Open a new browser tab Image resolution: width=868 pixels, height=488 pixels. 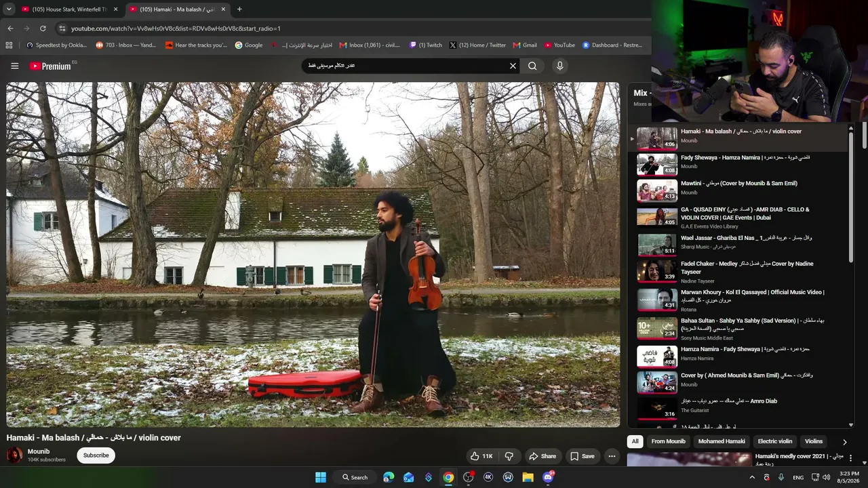(239, 9)
